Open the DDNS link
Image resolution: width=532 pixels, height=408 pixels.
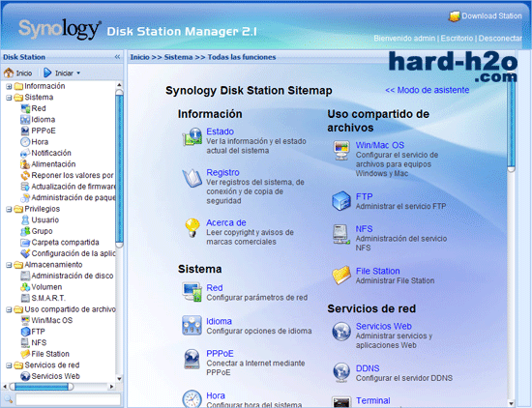(x=368, y=368)
